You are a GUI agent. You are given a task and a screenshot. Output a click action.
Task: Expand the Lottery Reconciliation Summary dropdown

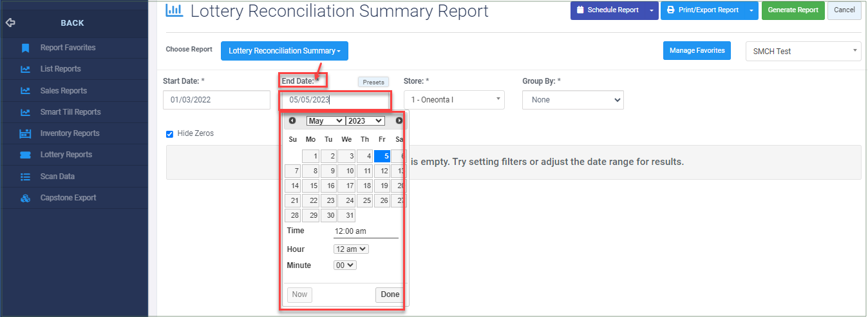pyautogui.click(x=285, y=51)
